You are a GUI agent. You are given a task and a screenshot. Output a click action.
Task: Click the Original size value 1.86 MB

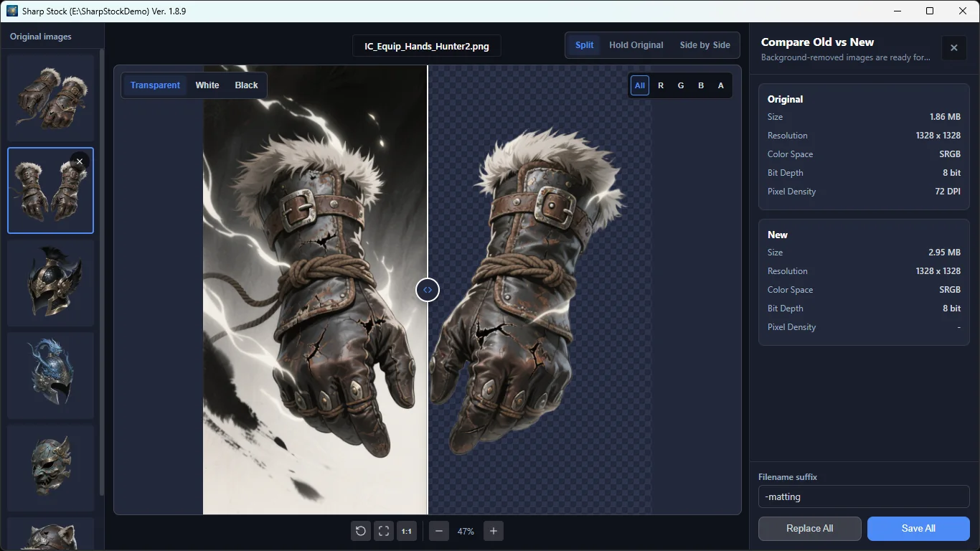[945, 117]
